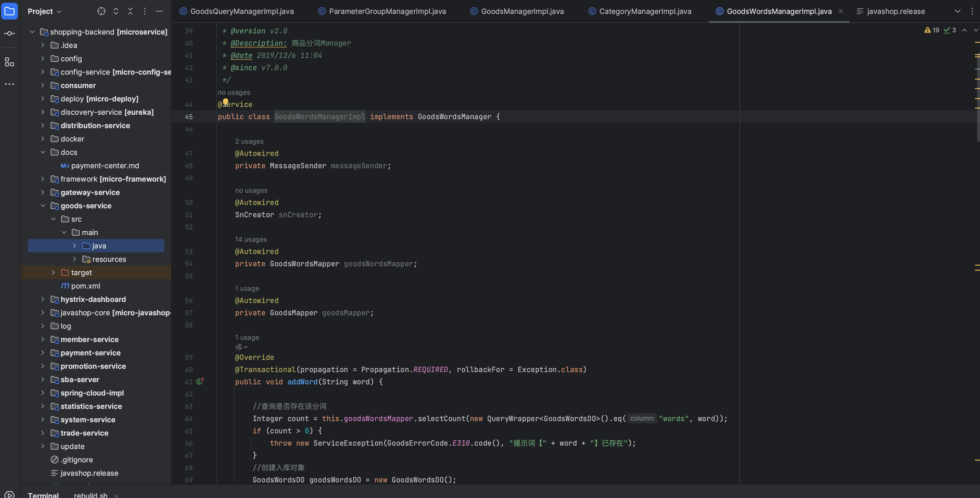
Task: Click the addWord method name
Action: click(x=302, y=382)
